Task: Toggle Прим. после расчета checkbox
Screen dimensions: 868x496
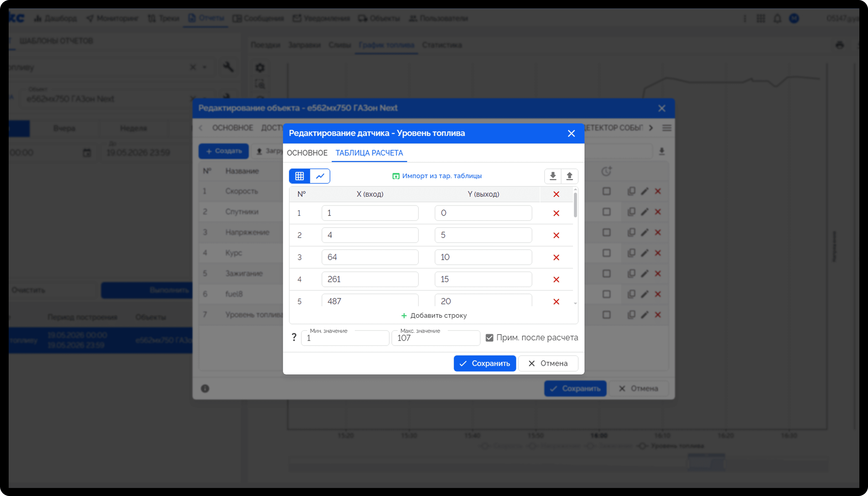Action: pos(489,338)
